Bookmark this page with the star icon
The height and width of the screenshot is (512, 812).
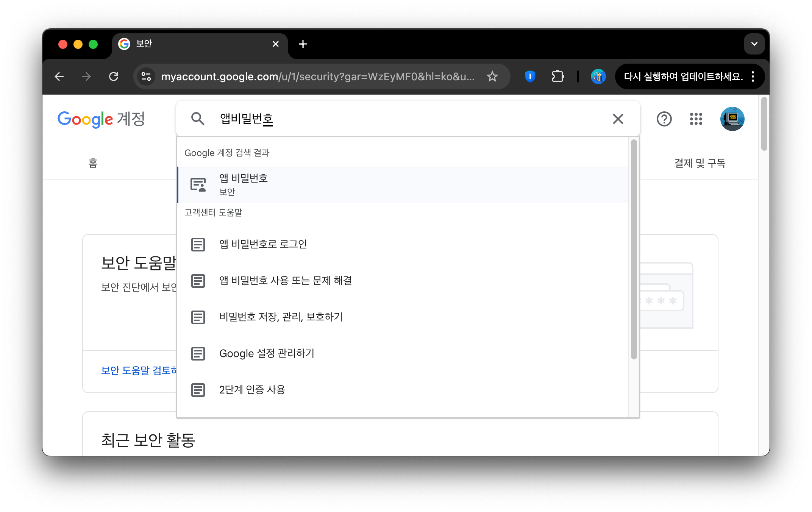point(492,76)
